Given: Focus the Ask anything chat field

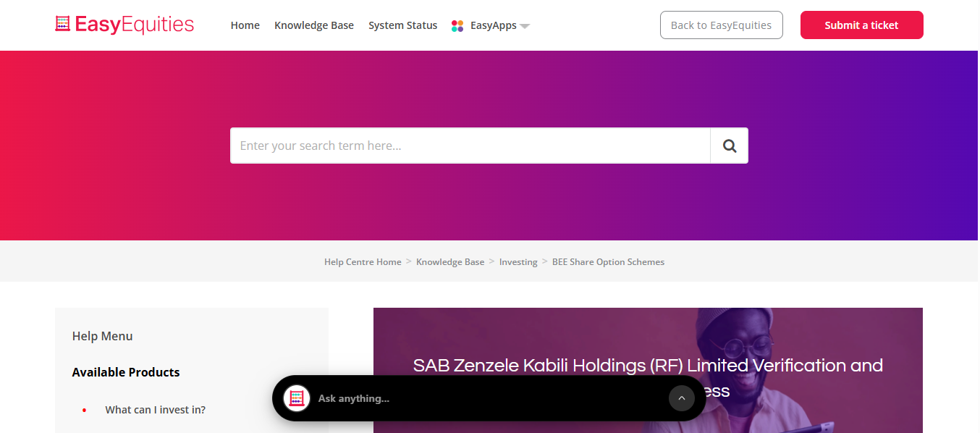Looking at the screenshot, I should pos(489,398).
